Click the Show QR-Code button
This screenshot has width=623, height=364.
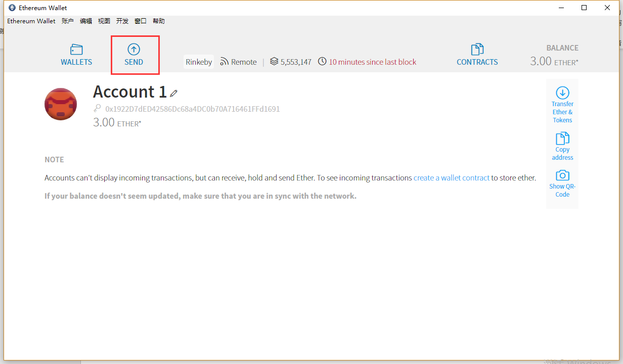[x=562, y=184]
